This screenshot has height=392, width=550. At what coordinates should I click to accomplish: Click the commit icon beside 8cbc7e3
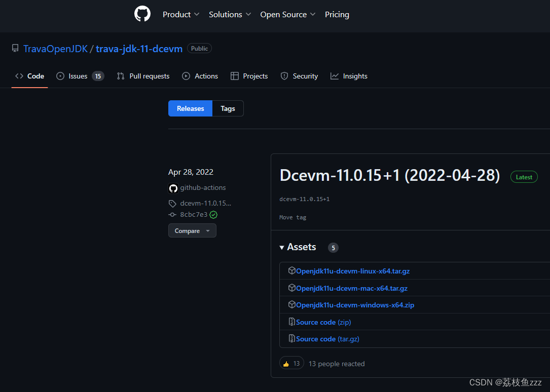172,215
